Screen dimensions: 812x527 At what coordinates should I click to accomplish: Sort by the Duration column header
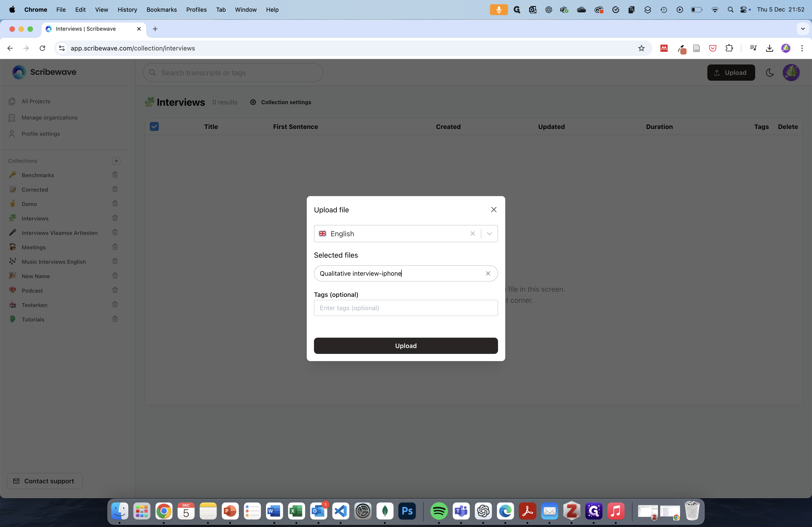pos(659,126)
